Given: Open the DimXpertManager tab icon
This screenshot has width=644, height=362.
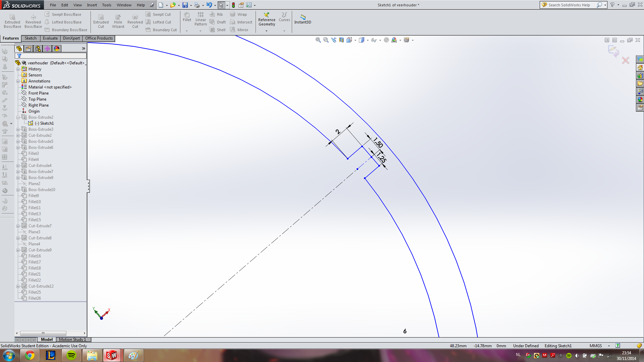Looking at the screenshot, I should 47,49.
